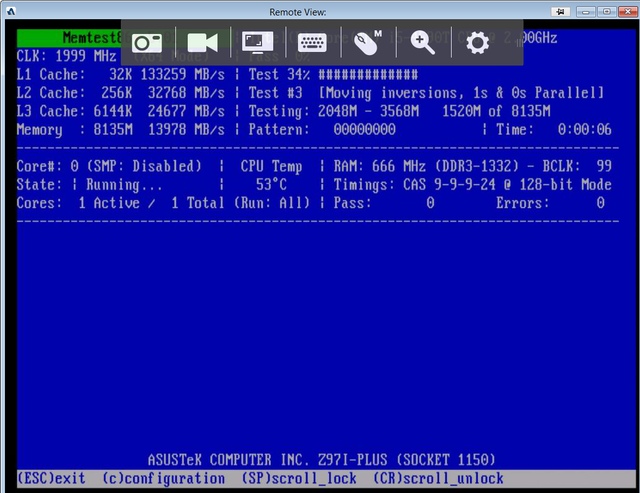Click Test #3 Moving inversions text
Image resolution: width=640 pixels, height=493 pixels.
426,93
